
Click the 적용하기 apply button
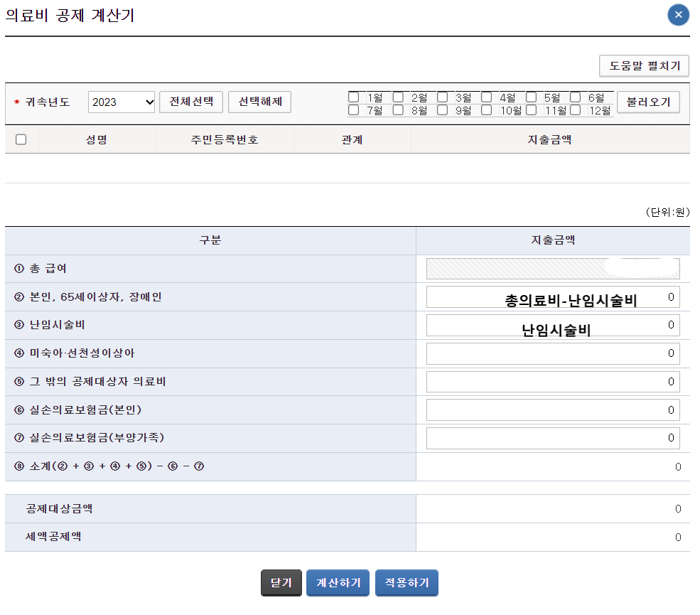[406, 582]
